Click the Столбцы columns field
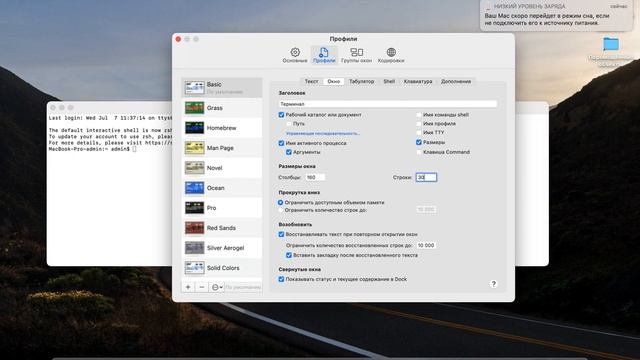The width and height of the screenshot is (640, 360). [x=315, y=177]
